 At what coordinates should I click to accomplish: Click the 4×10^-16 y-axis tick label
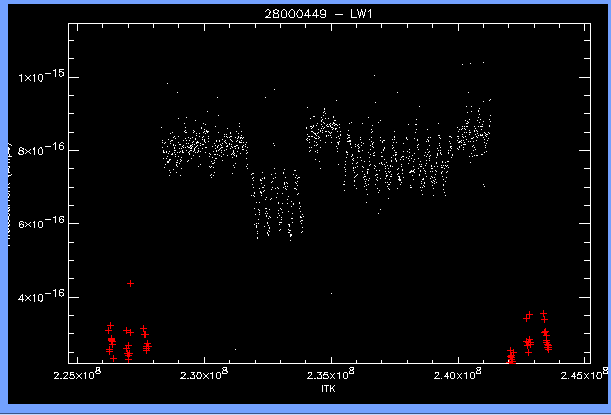pos(41,297)
